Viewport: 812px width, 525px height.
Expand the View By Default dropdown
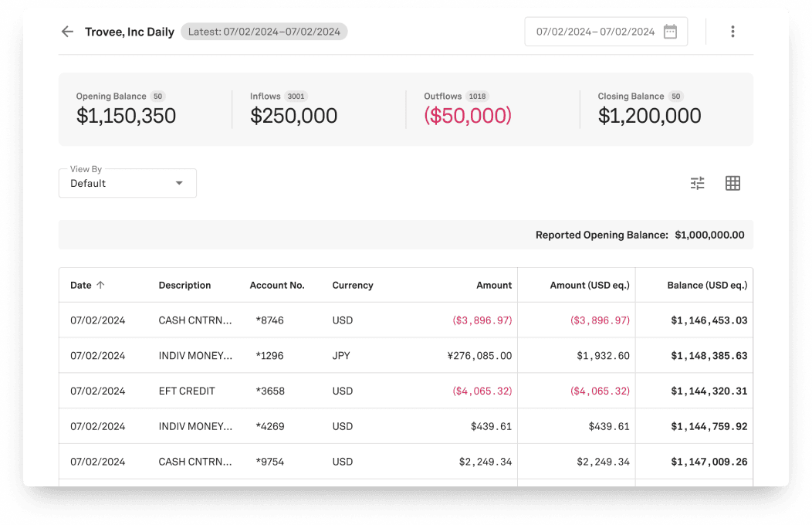click(127, 183)
